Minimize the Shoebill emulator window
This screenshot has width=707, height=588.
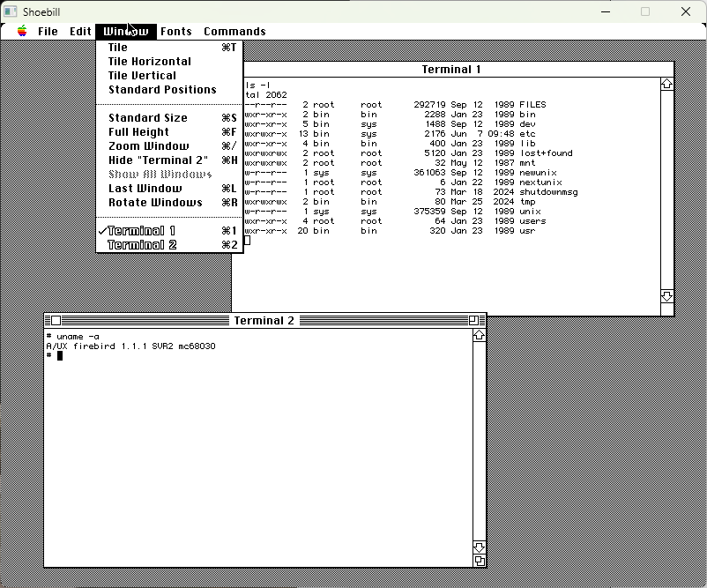[606, 11]
